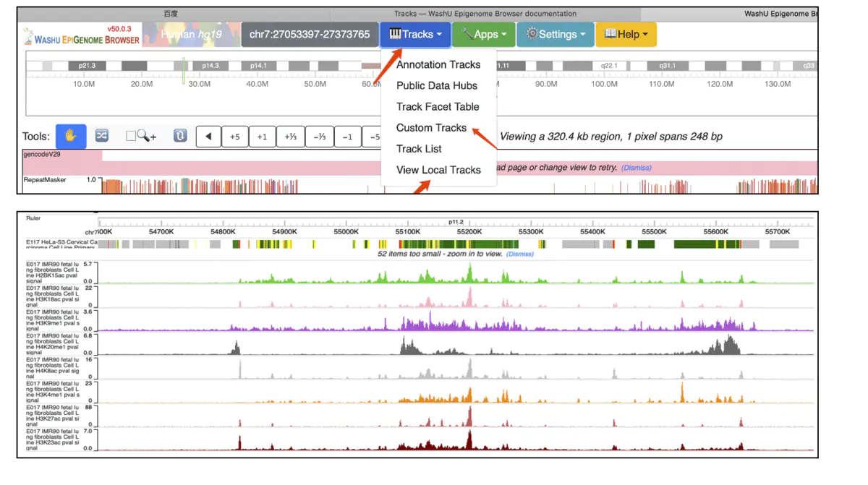Choose Public Data Hubs menu item
The image size is (868, 485).
[438, 85]
